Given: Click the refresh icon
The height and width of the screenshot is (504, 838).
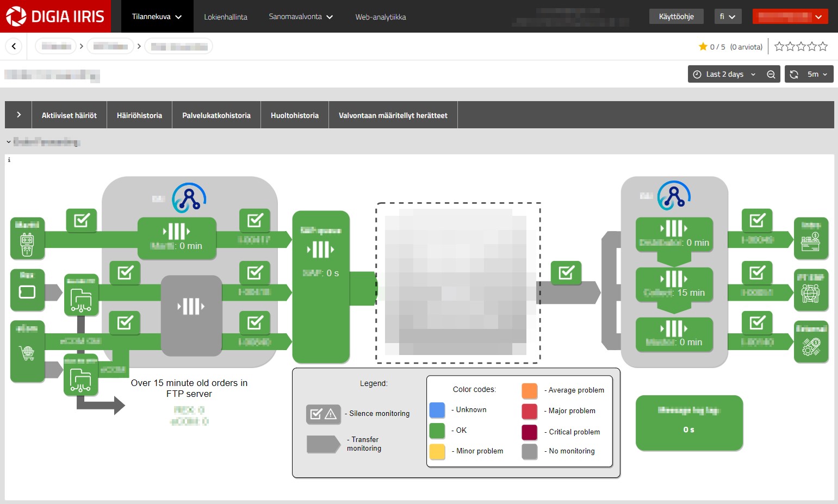Looking at the screenshot, I should [794, 74].
